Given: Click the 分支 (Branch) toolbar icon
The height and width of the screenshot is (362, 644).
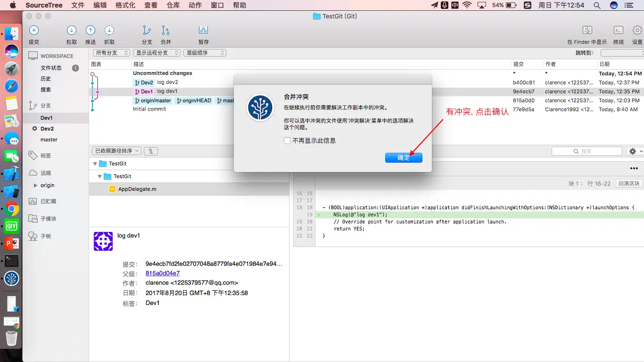Looking at the screenshot, I should click(147, 30).
